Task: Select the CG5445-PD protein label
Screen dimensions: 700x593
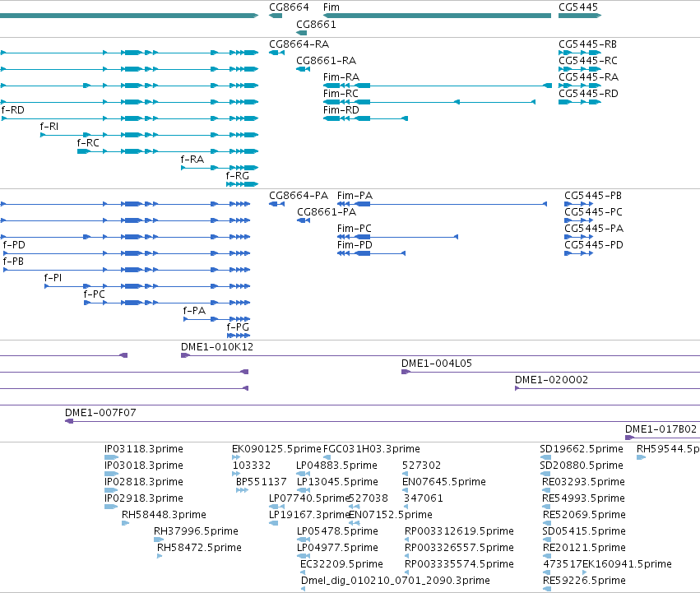Action: click(594, 245)
